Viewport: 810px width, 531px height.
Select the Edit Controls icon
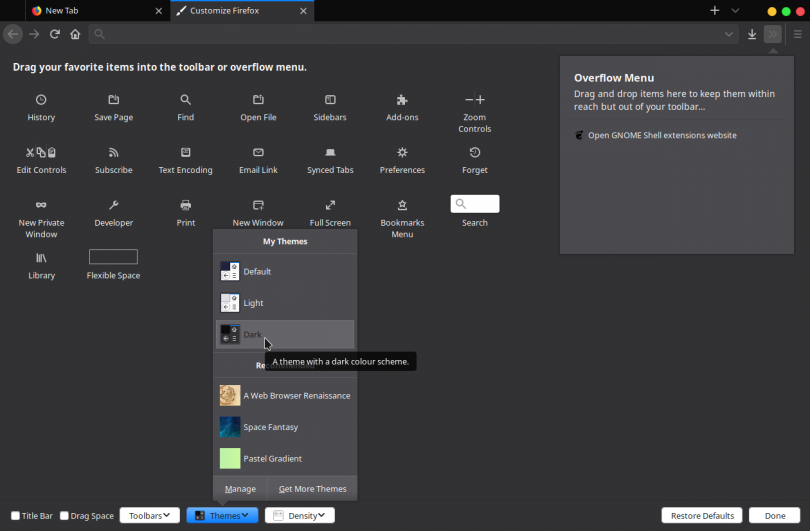tap(41, 152)
